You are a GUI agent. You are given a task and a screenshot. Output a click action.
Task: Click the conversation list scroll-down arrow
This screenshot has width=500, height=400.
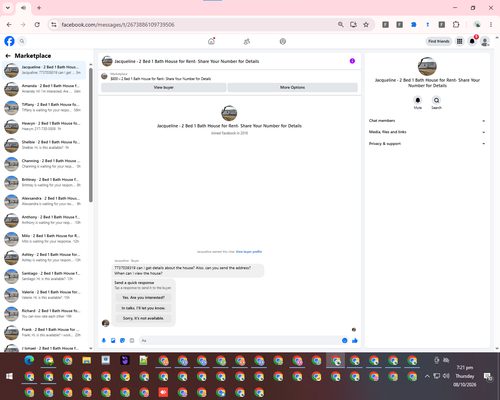[91, 348]
